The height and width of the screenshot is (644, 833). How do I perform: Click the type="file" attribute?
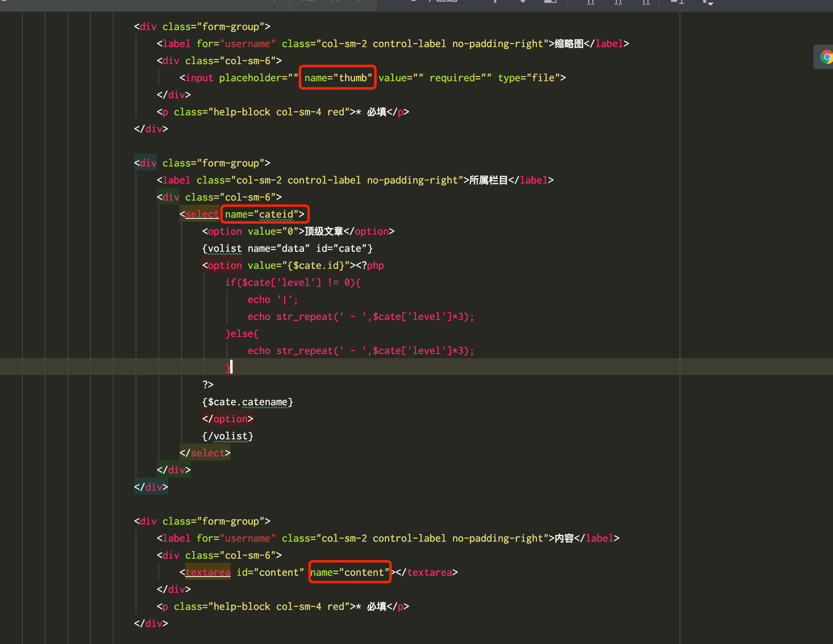pyautogui.click(x=529, y=78)
